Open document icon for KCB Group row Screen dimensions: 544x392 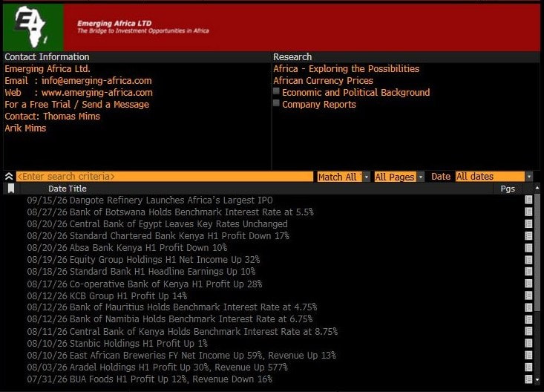point(528,295)
